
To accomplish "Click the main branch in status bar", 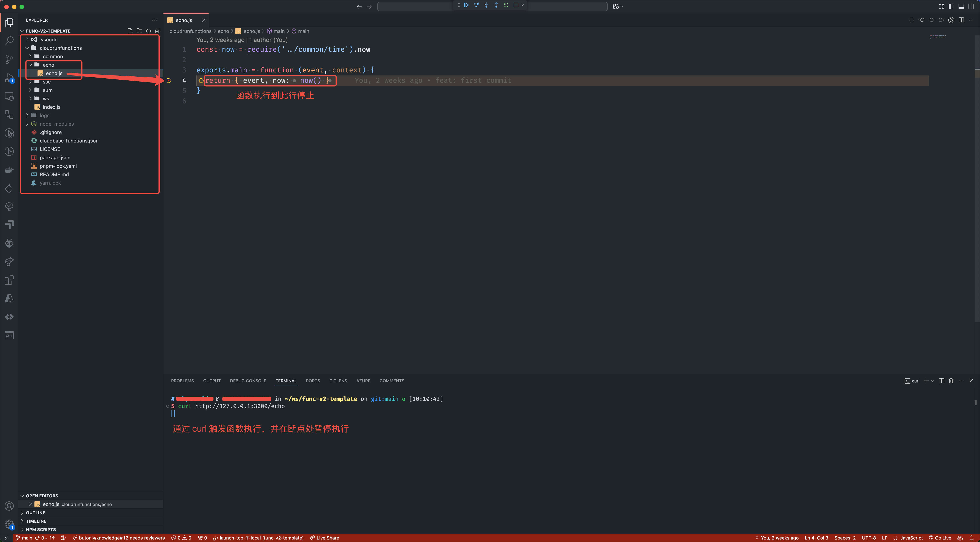I will (24, 538).
